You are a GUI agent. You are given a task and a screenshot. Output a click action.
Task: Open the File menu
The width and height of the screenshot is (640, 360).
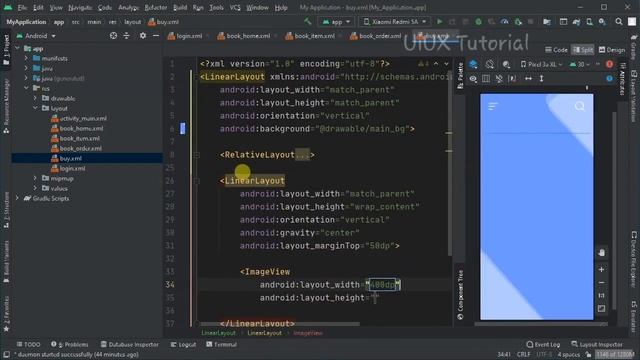point(22,7)
